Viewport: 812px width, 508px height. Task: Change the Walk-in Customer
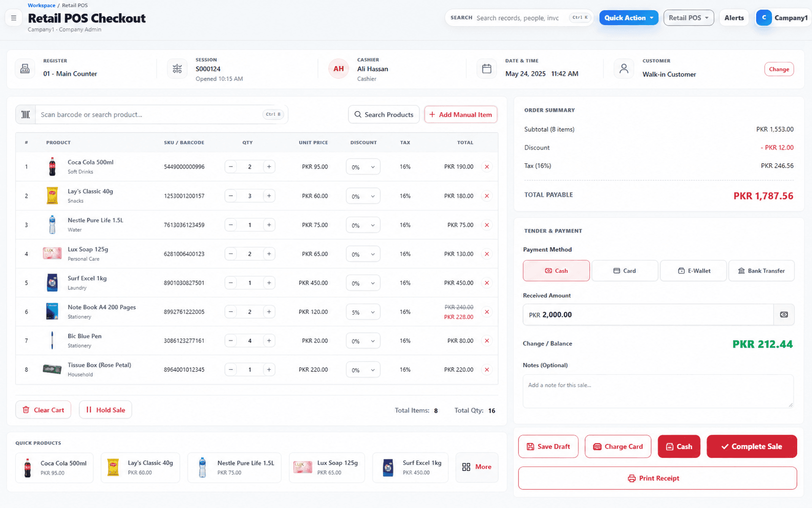point(779,69)
